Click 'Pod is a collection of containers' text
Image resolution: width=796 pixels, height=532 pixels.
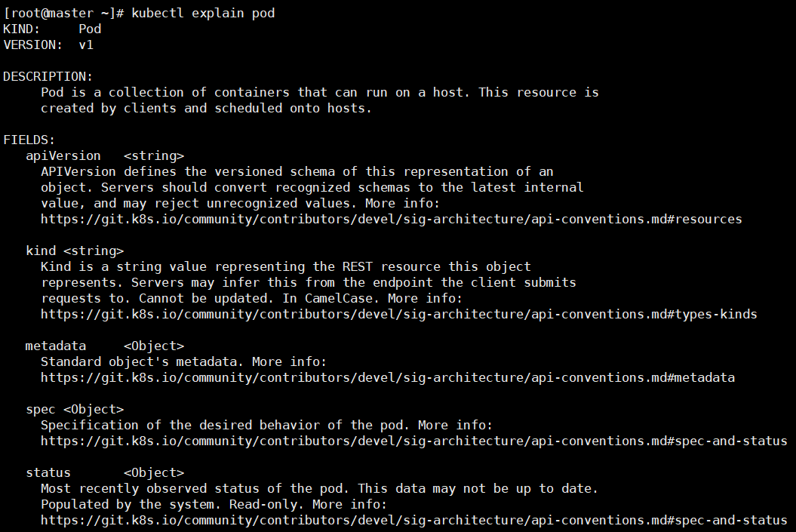tap(165, 92)
